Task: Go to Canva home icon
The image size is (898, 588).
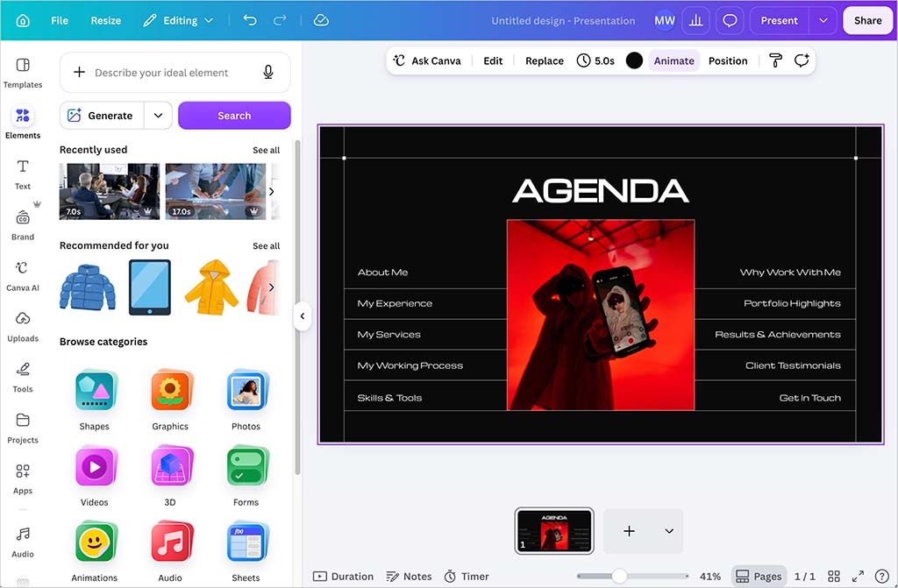Action: [x=23, y=21]
